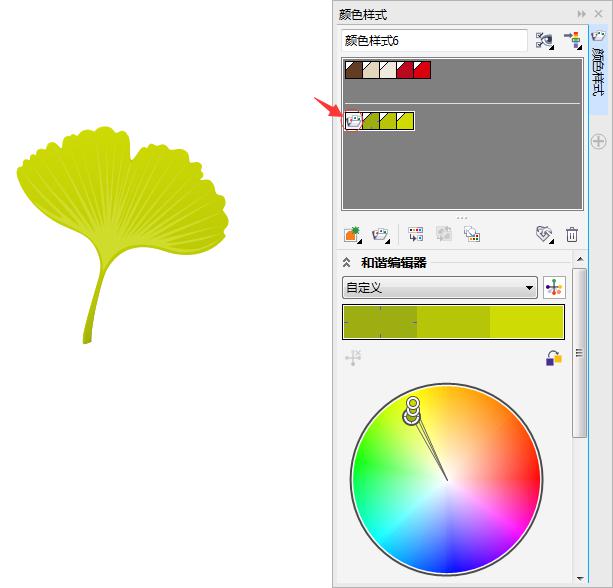Click the harmony rule icon next to 自定义
Screen dimensions: 613x588
(554, 288)
